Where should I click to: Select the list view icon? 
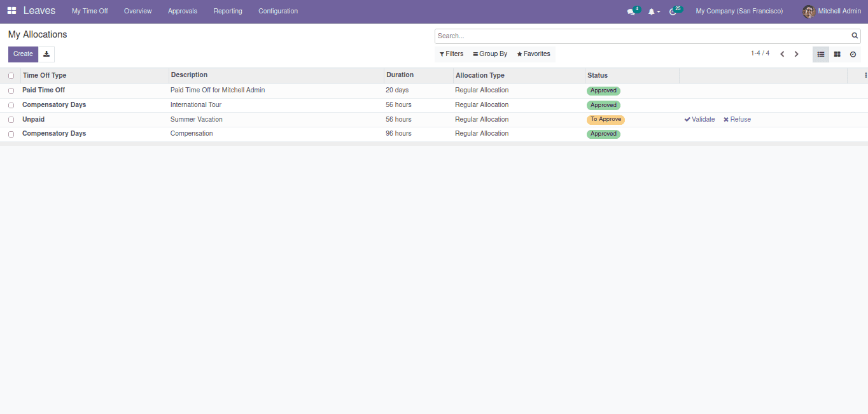coord(821,54)
